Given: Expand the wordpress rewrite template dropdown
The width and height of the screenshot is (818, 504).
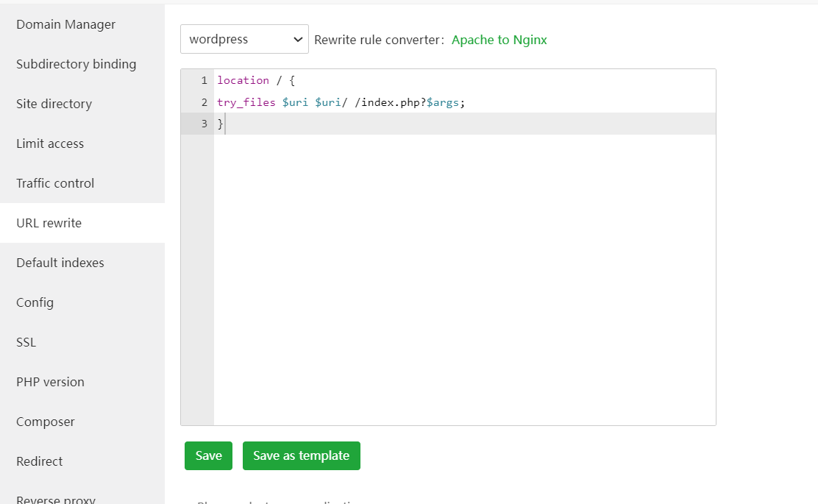Looking at the screenshot, I should click(x=244, y=40).
